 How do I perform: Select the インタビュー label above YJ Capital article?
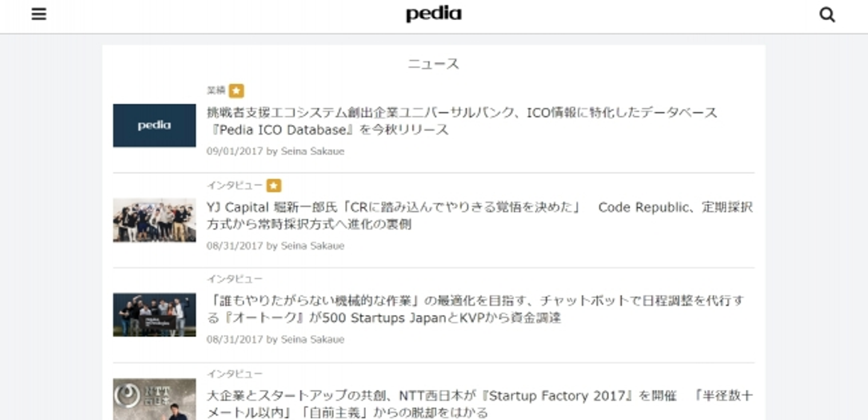point(234,185)
